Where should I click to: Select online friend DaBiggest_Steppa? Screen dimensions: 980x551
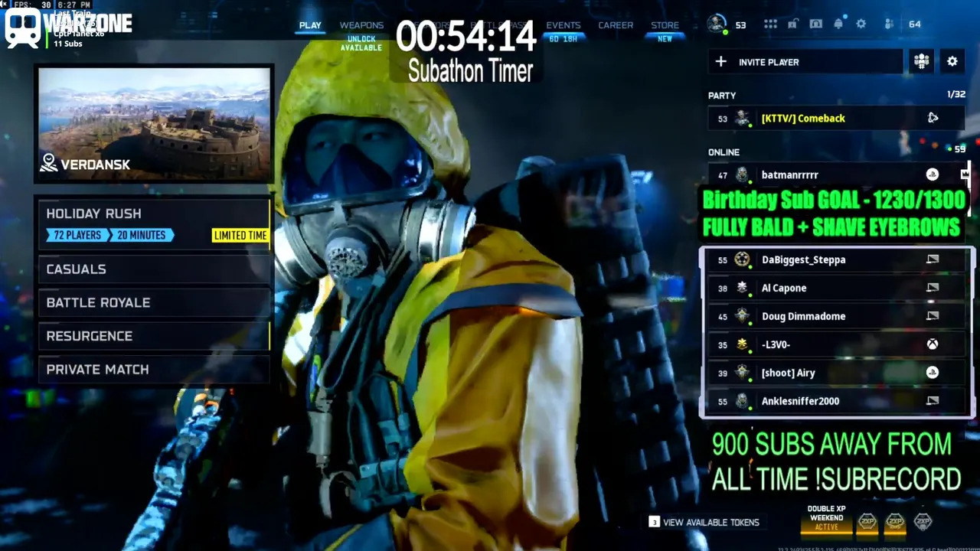(836, 259)
